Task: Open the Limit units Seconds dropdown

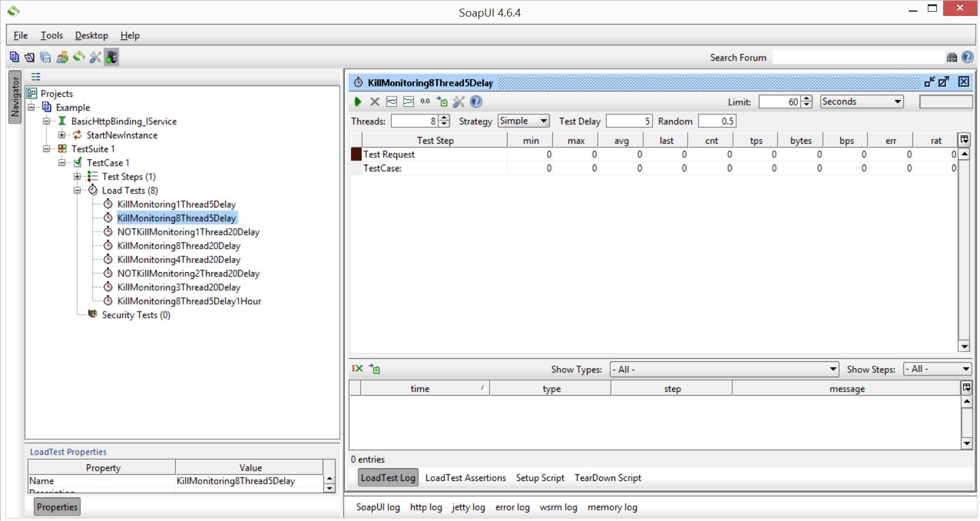Action: [x=862, y=102]
